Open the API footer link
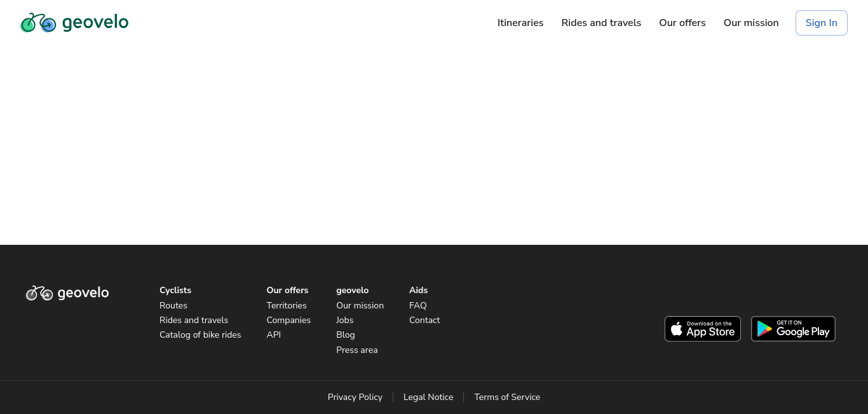This screenshot has width=868, height=414. coord(274,335)
